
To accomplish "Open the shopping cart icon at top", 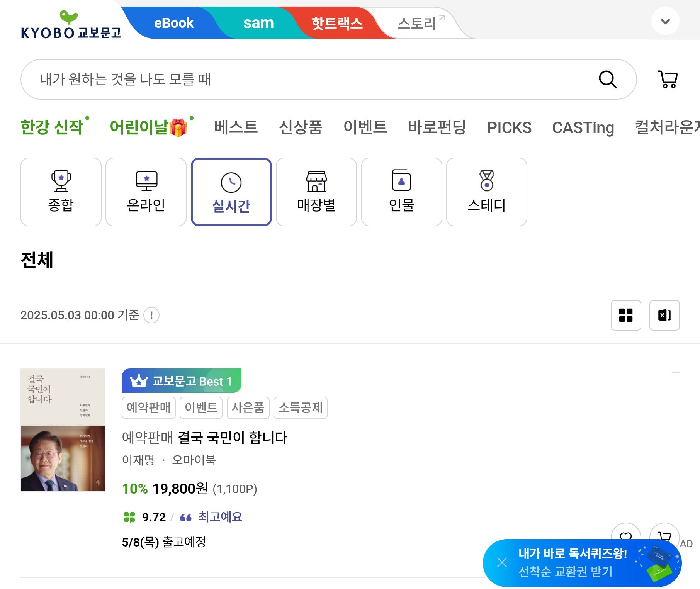I will tap(668, 80).
